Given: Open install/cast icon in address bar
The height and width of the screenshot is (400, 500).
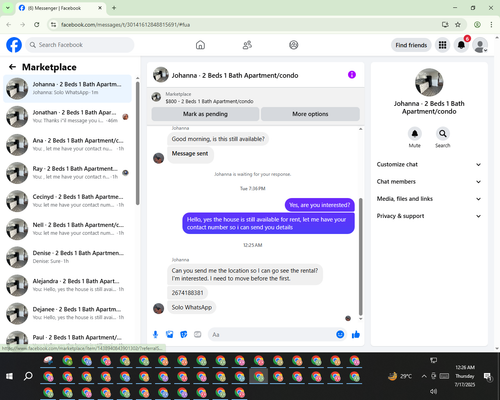Looking at the screenshot, I should [445, 25].
